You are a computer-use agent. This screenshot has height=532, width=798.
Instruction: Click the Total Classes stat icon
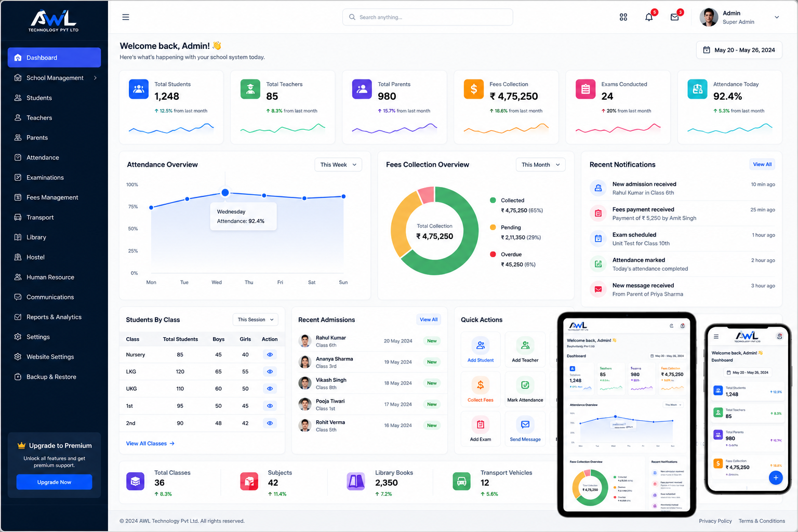pos(136,482)
